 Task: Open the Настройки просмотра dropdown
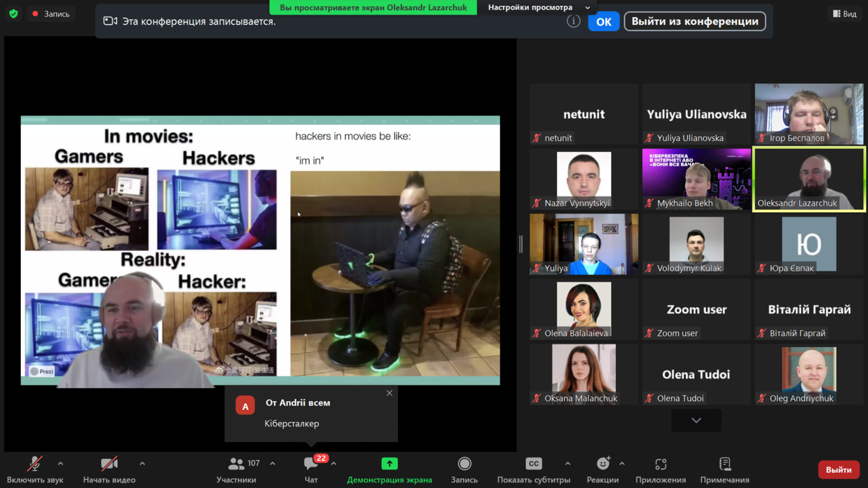point(539,7)
